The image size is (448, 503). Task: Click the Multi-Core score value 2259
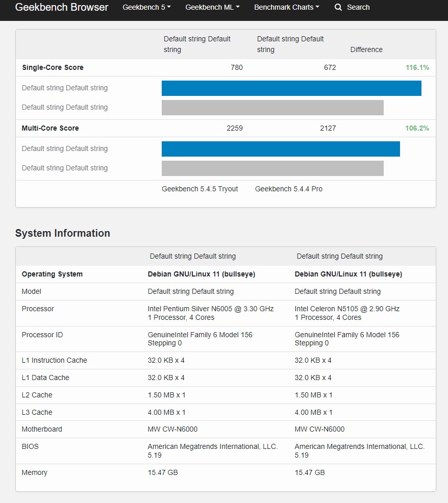click(x=235, y=128)
